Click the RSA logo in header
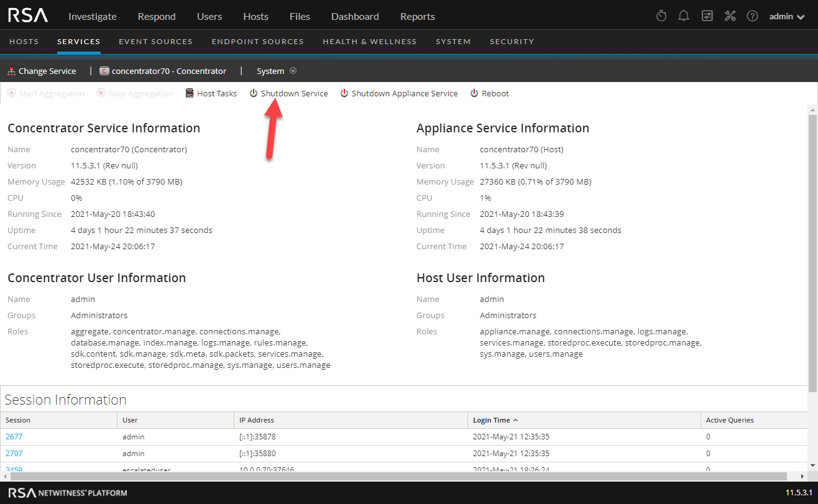The height and width of the screenshot is (504, 818). coord(27,16)
